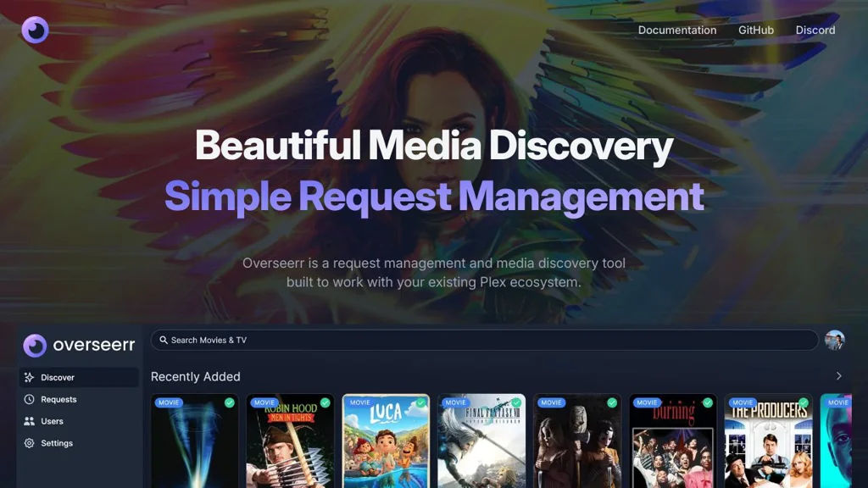This screenshot has height=488, width=868.
Task: Open the Final Fantasy VII poster
Action: (x=481, y=441)
